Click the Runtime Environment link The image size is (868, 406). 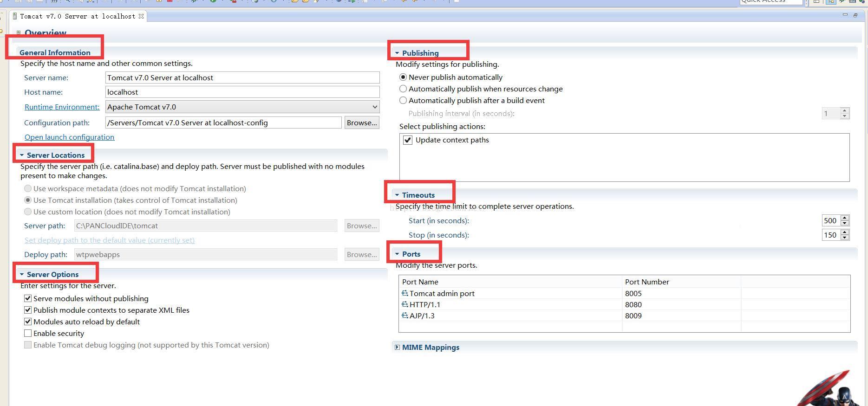[x=62, y=107]
